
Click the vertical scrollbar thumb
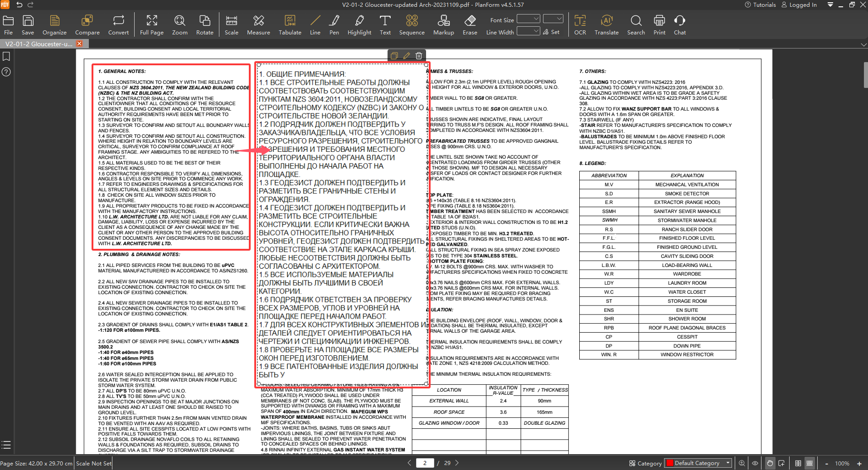pos(865,75)
